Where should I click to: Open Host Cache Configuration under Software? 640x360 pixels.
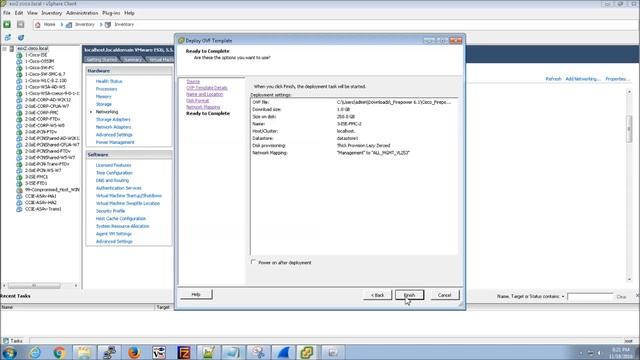(x=120, y=219)
